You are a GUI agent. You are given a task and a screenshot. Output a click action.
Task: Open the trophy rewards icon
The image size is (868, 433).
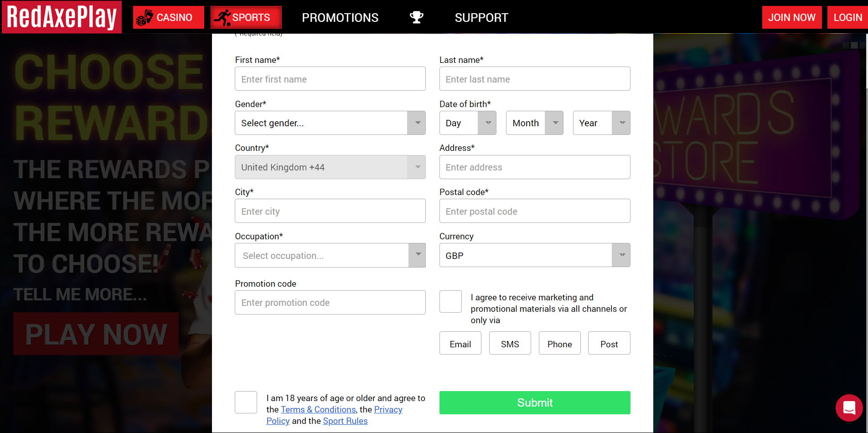point(416,17)
